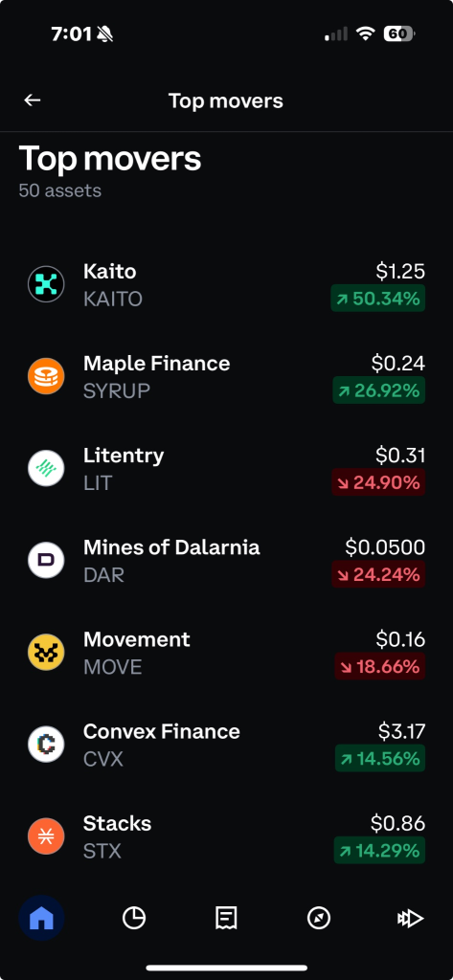Select the Mines of Dalarnia asset name
This screenshot has height=980, width=453.
171,546
